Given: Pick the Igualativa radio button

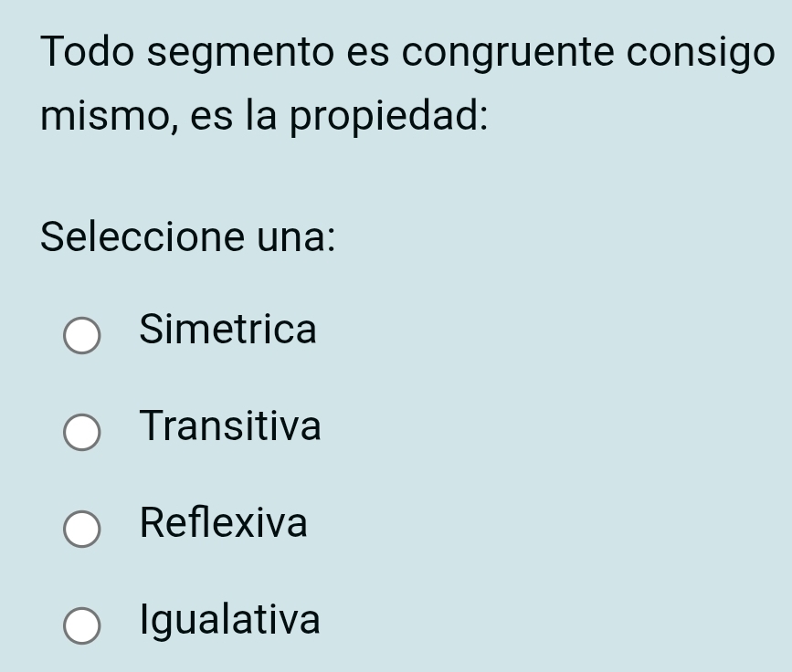Looking at the screenshot, I should (x=82, y=626).
